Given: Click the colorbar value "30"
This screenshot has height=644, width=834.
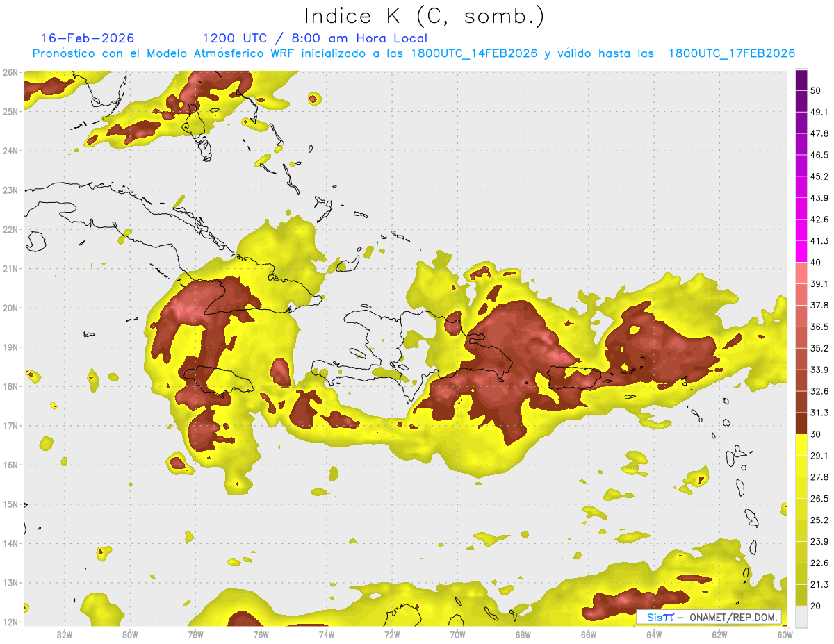Looking at the screenshot, I should click(816, 434).
